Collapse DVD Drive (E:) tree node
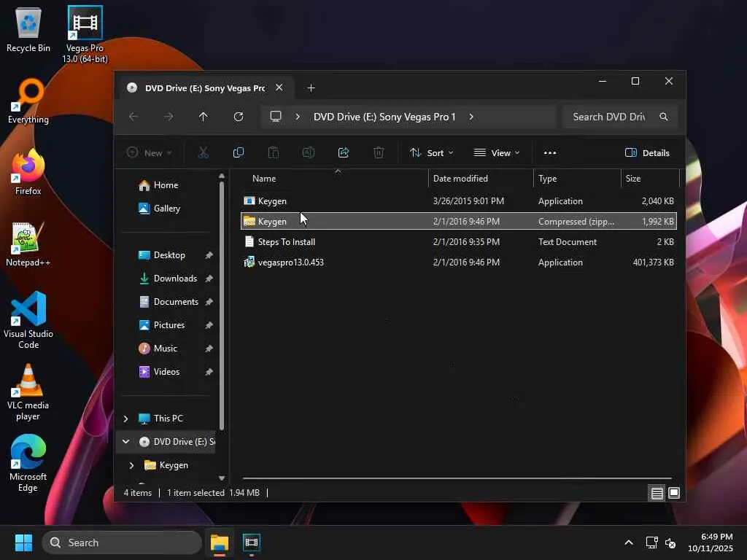 pos(125,441)
